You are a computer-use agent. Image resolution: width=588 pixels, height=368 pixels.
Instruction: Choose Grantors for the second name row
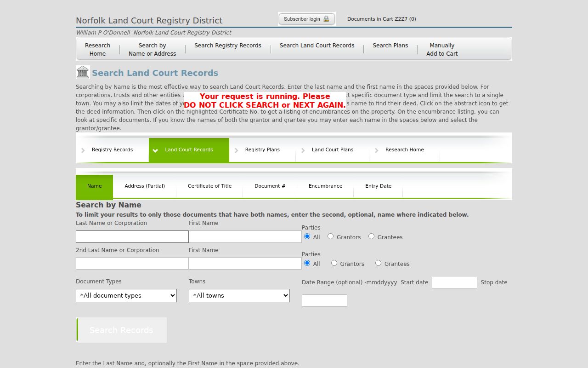point(334,263)
